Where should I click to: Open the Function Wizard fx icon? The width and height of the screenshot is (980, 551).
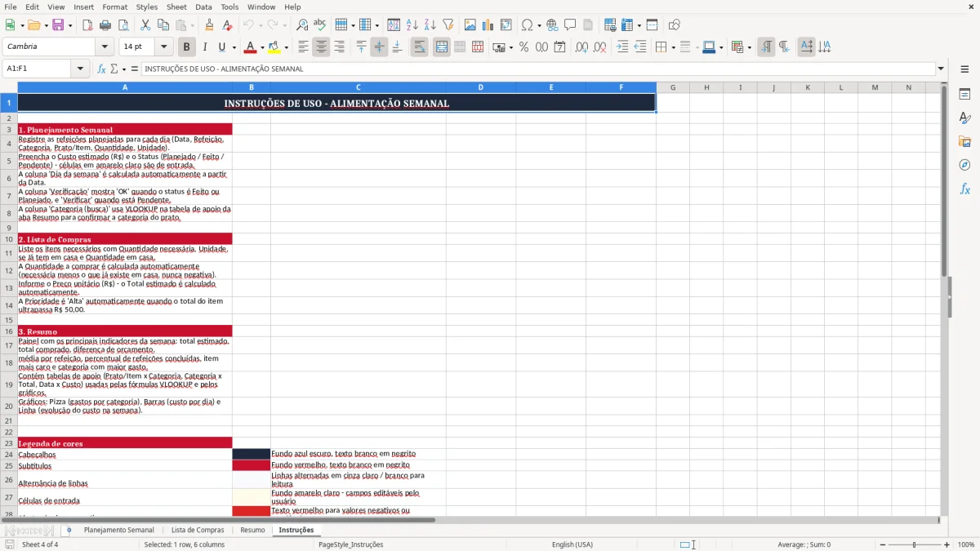coord(101,69)
